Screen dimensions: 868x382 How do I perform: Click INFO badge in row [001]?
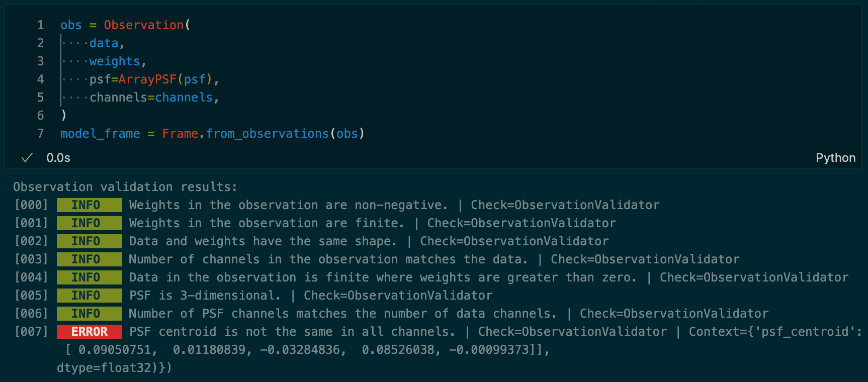click(90, 223)
